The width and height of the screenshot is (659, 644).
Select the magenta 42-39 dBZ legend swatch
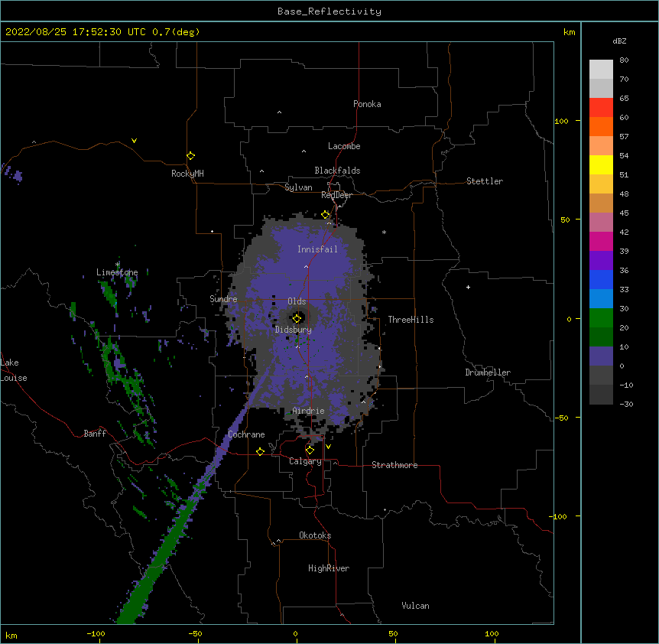click(x=601, y=242)
